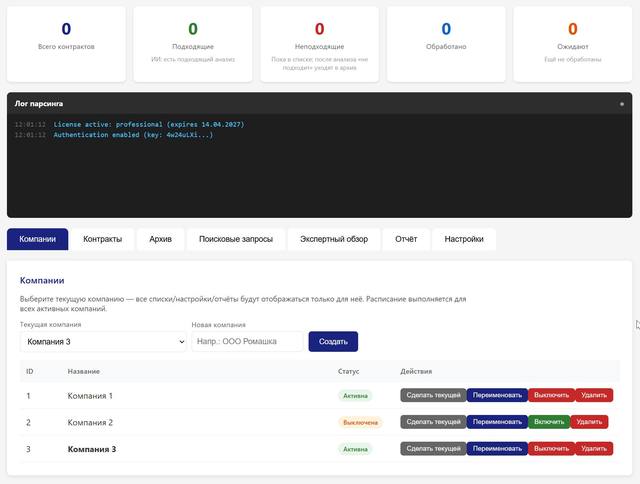Disable Компания 1 with the Выключить button

551,395
